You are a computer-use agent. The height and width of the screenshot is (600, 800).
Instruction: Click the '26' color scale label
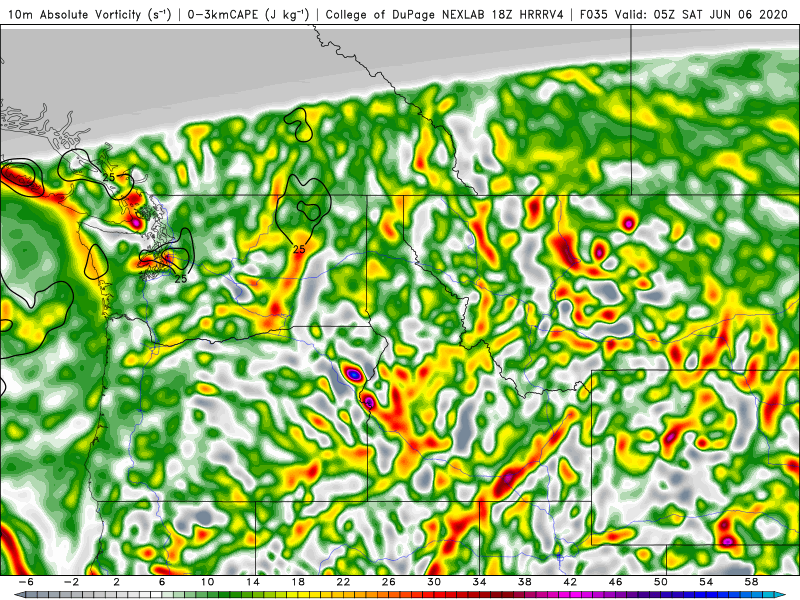[x=388, y=582]
